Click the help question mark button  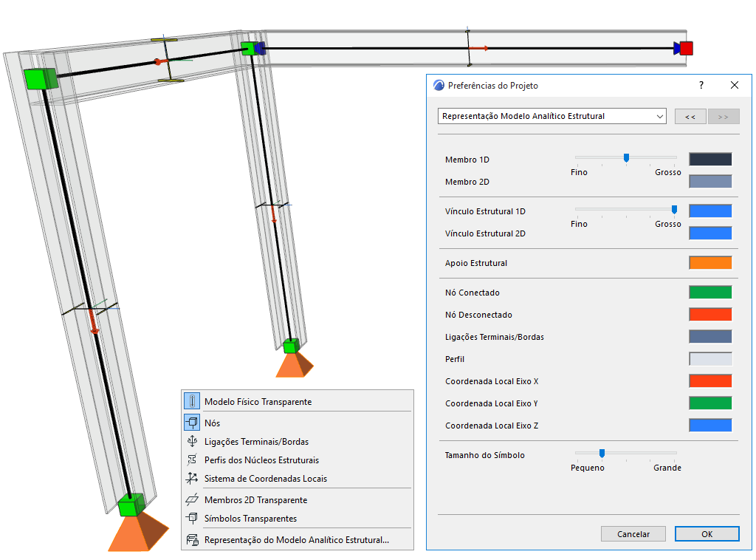(x=701, y=86)
